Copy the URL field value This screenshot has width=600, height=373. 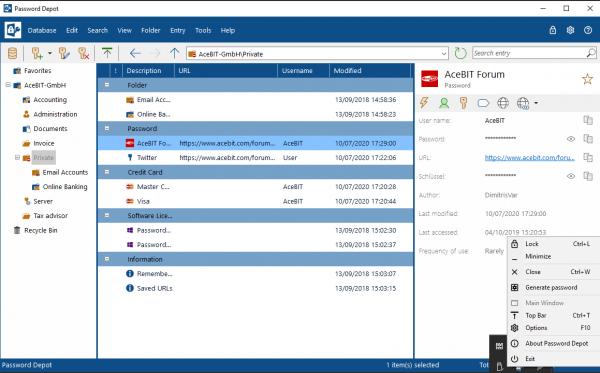(588, 157)
